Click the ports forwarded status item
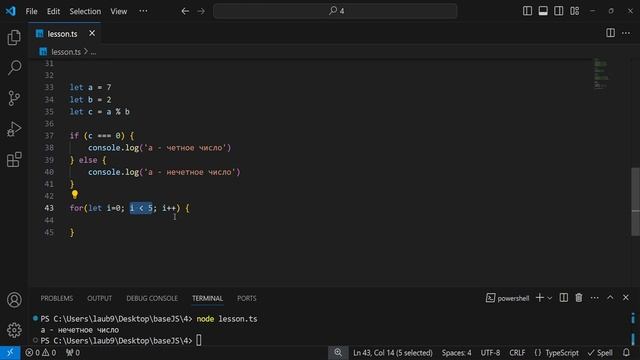 tap(73, 353)
